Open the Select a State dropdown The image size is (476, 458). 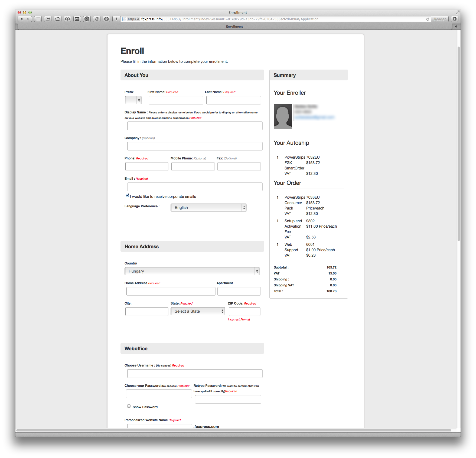click(x=198, y=311)
